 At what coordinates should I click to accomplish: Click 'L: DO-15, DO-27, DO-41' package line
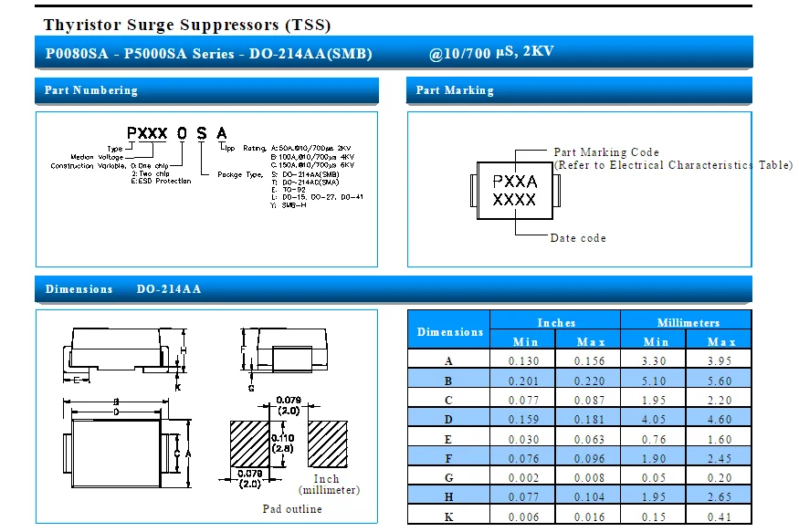coord(317,197)
